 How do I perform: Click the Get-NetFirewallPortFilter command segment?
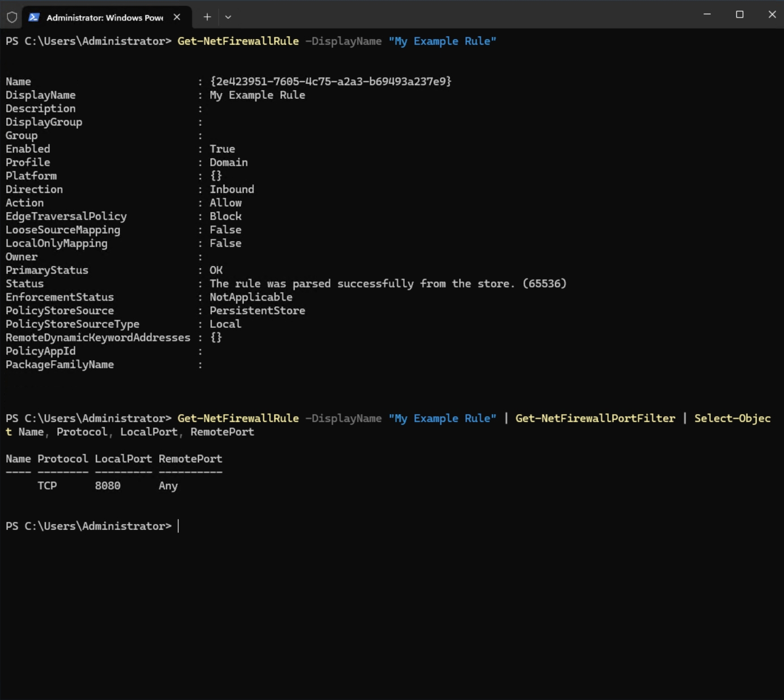tap(595, 418)
